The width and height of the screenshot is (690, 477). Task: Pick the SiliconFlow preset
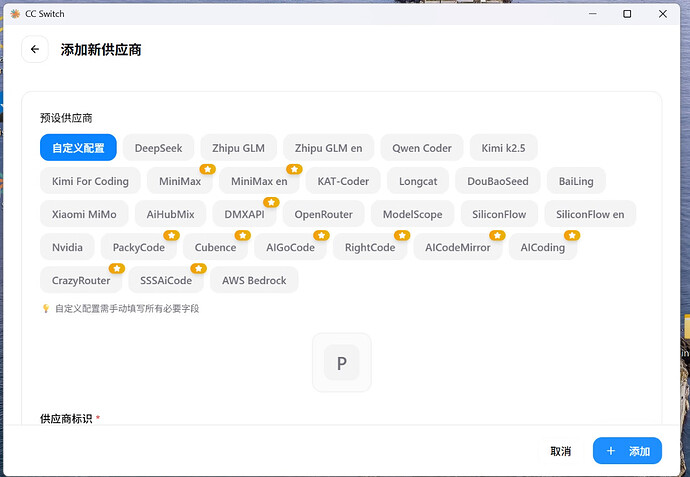click(499, 214)
